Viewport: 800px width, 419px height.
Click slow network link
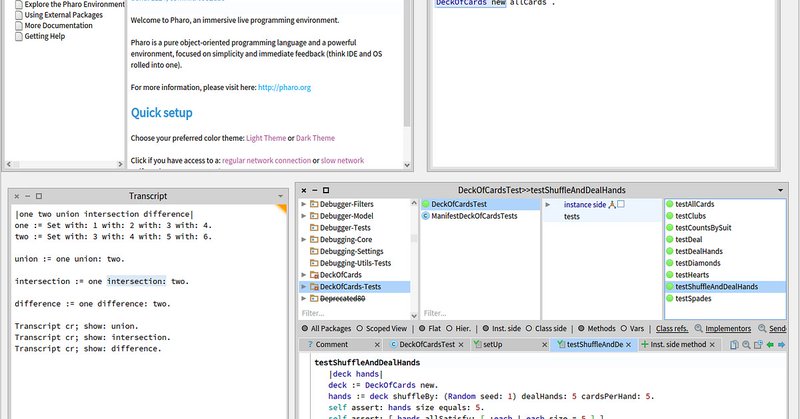click(x=342, y=160)
